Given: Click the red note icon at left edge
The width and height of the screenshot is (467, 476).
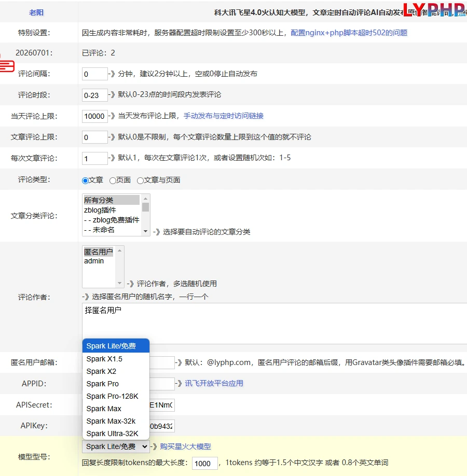Looking at the screenshot, I should 7,65.
